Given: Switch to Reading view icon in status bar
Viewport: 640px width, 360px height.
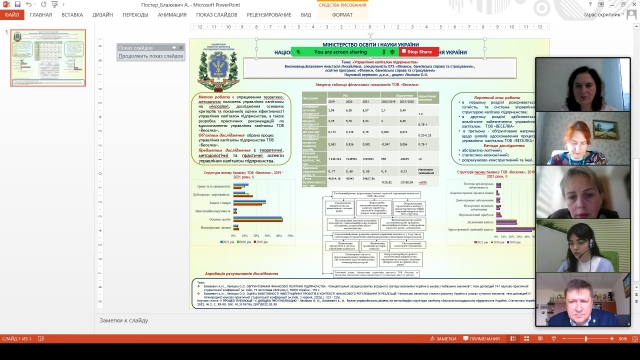Looking at the screenshot, I should (x=540, y=339).
